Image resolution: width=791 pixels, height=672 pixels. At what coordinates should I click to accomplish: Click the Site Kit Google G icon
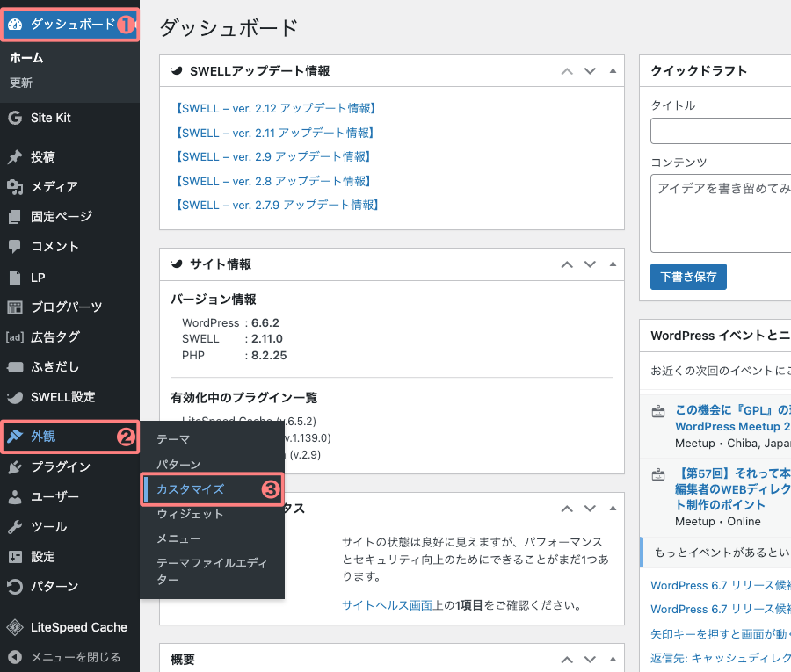15,118
